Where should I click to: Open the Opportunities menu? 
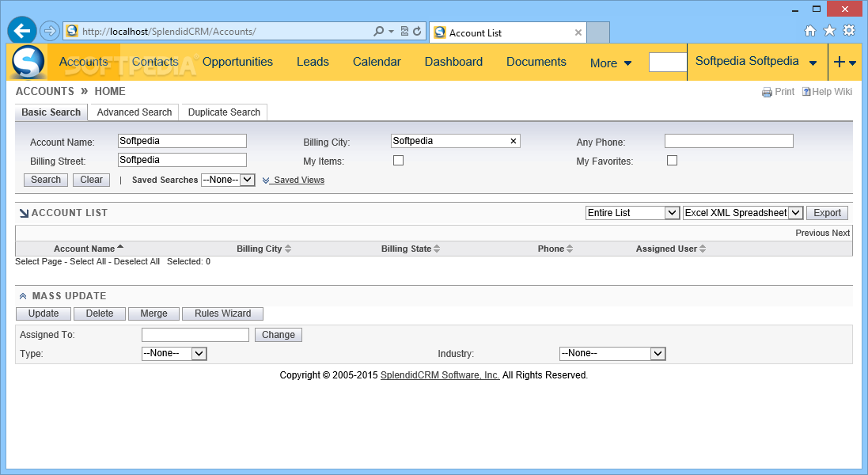237,62
